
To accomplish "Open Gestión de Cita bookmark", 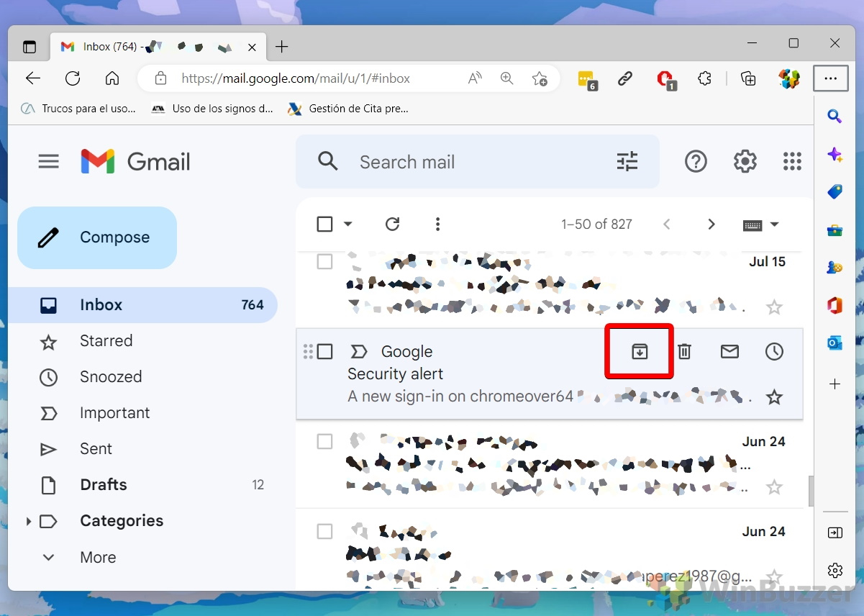I will [347, 109].
